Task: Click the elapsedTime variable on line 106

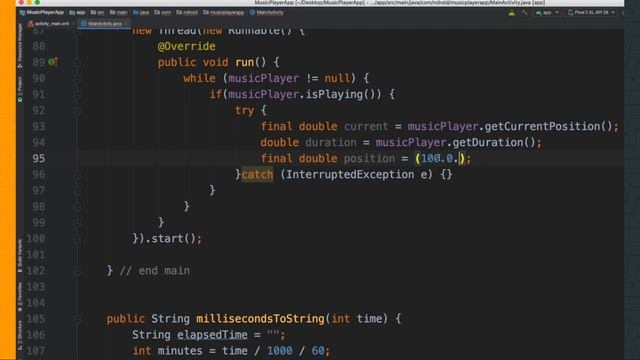Action: (212, 335)
